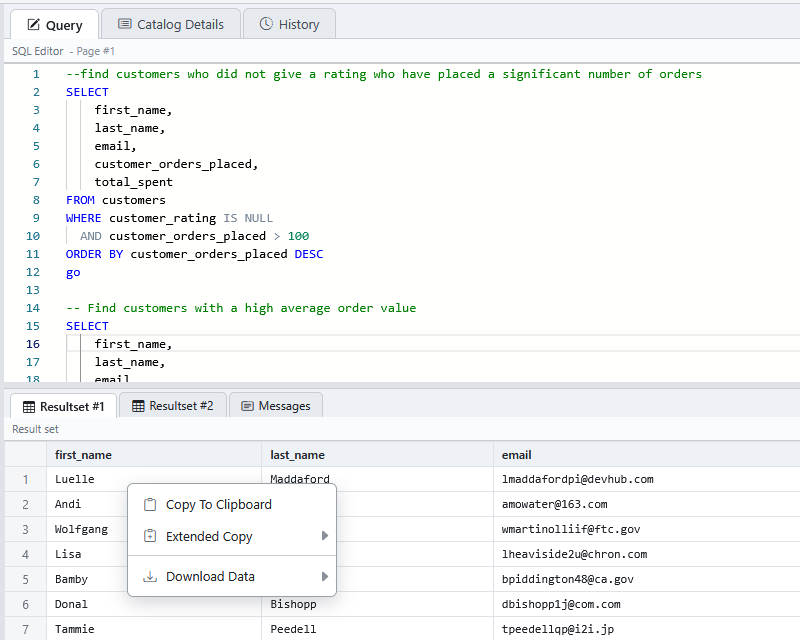Click the email 'bpiddington48@ca.gov'
Screen dimensions: 800x640
point(568,579)
